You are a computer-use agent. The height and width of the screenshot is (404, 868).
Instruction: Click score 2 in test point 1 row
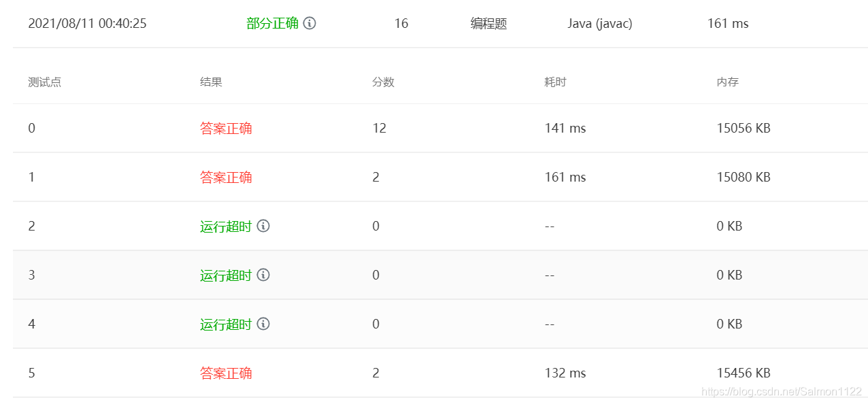376,177
